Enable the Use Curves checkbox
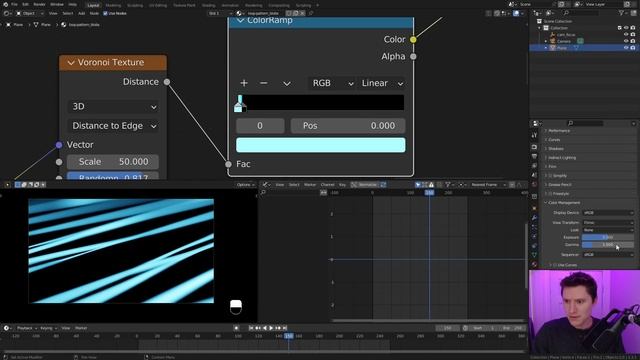The height and width of the screenshot is (360, 640). point(555,265)
